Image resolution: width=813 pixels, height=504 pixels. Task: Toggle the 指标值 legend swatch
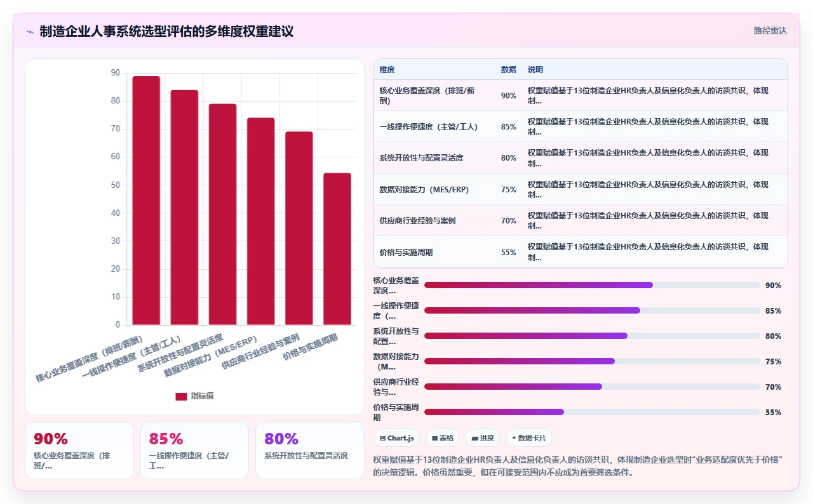(x=181, y=396)
